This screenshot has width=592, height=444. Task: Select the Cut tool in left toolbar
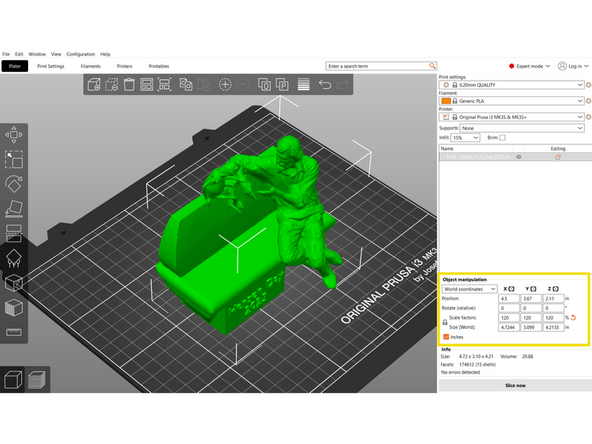14,233
